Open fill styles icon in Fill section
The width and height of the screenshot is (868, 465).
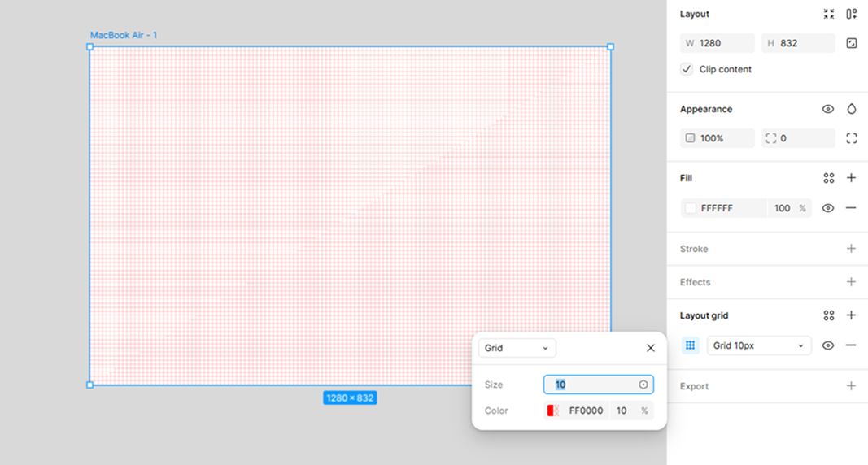[828, 178]
